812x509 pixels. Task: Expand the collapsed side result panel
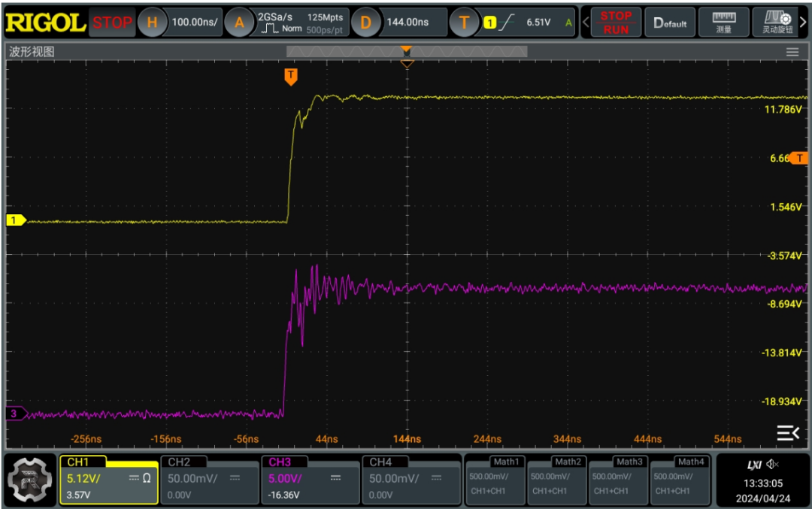pyautogui.click(x=788, y=432)
